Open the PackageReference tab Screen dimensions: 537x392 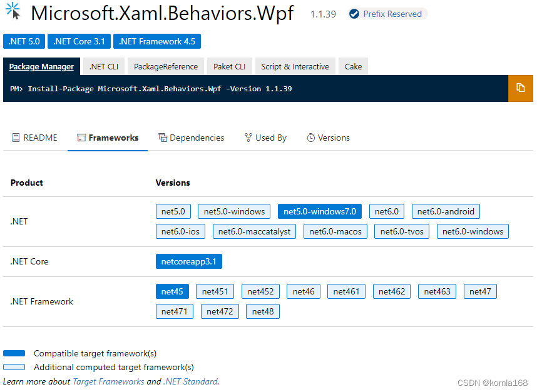point(165,66)
